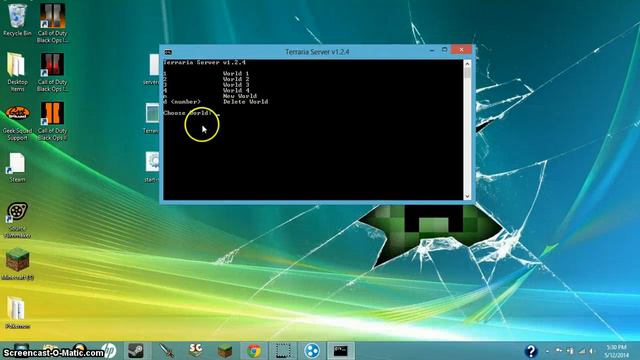Open the clock showing 5:30 PM

coord(616,351)
